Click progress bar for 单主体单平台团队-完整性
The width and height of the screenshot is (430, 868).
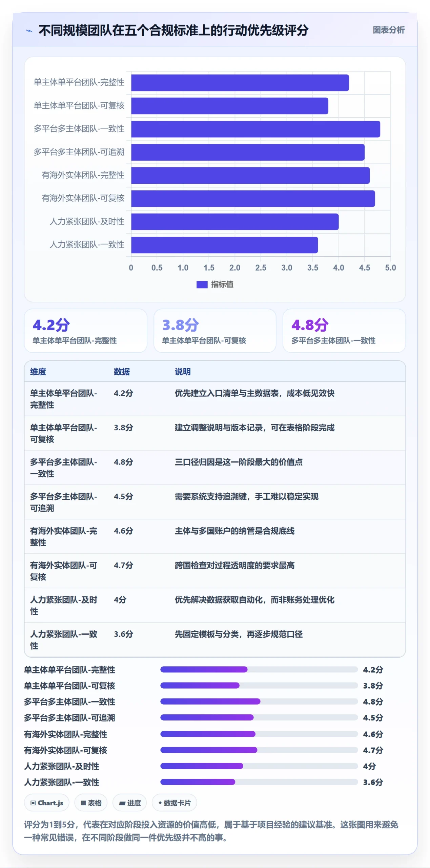coord(259,669)
